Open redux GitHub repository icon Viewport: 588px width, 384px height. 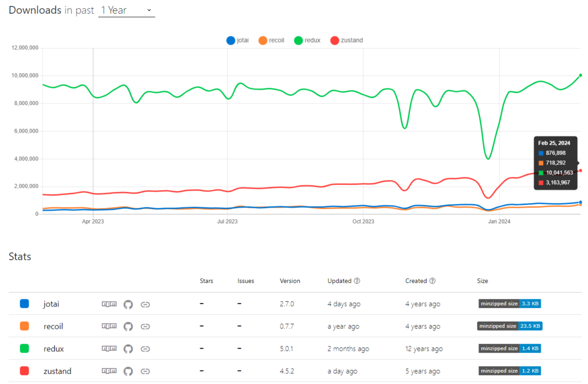(128, 349)
